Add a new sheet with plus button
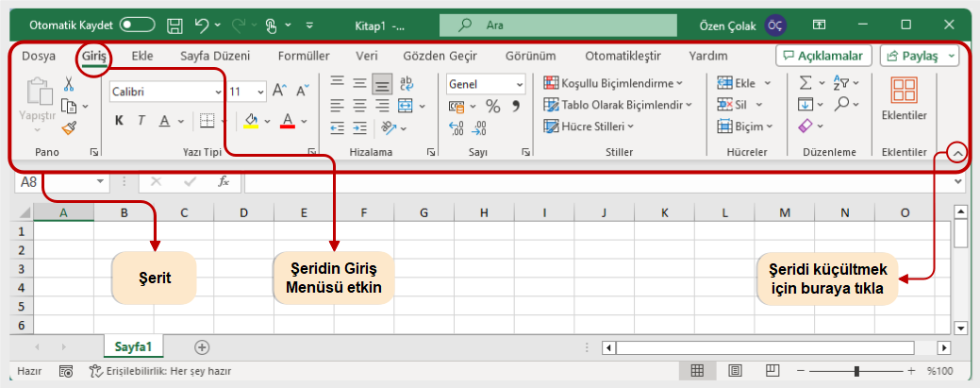The width and height of the screenshot is (980, 388). (202, 346)
